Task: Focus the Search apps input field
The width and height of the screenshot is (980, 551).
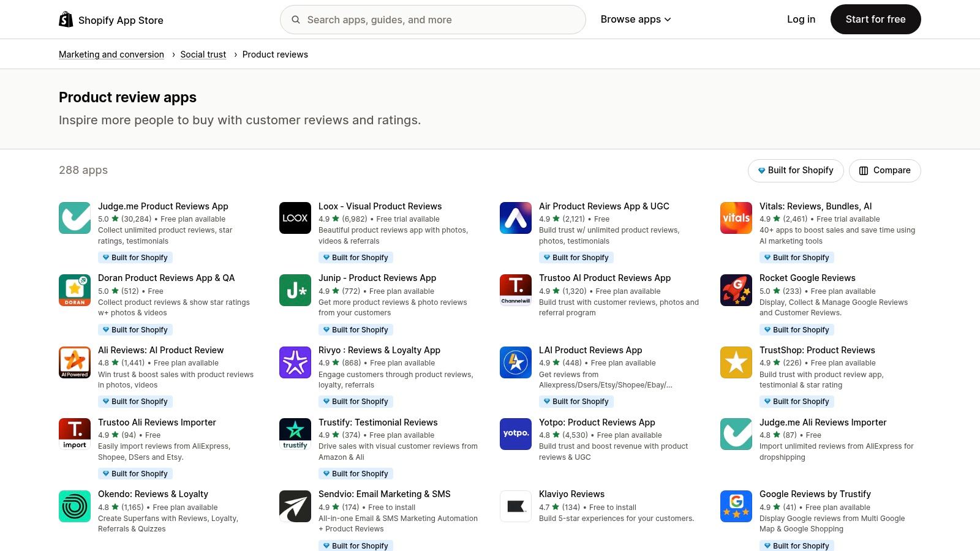Action: [433, 20]
